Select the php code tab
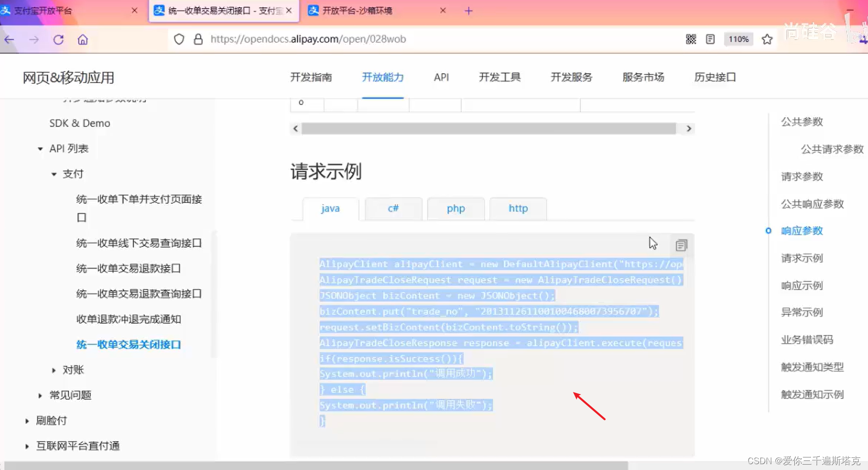Image resolution: width=868 pixels, height=470 pixels. (455, 208)
